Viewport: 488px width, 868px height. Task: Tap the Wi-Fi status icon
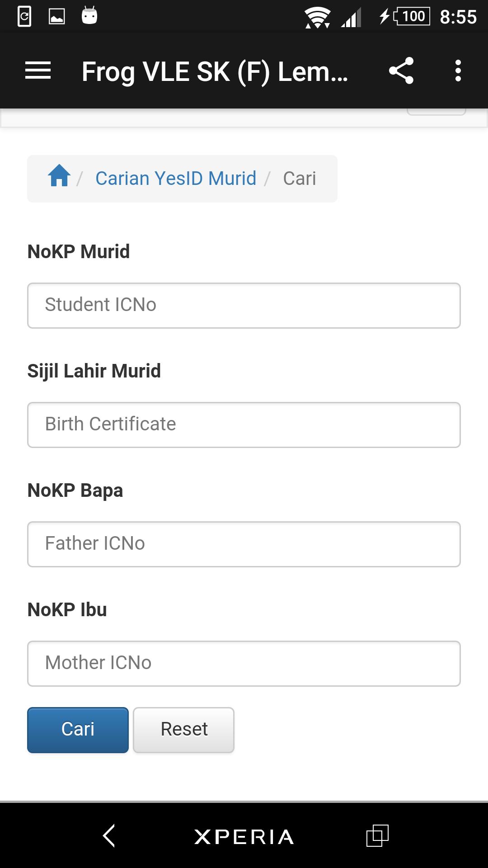317,18
